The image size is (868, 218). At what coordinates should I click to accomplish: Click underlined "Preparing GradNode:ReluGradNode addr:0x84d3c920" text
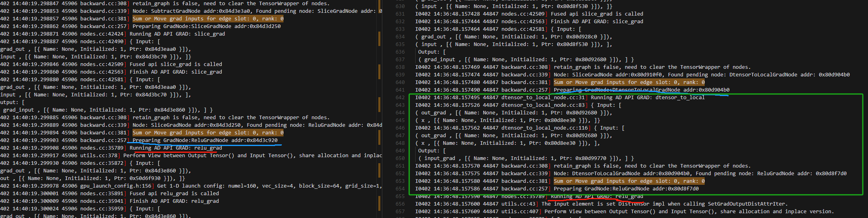point(205,140)
